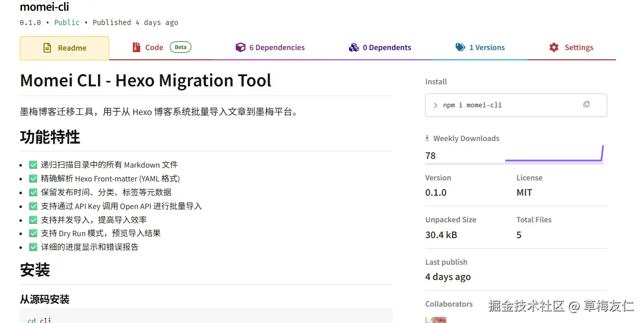Click the Install section label
Screen dimensions: 644x323
(436, 82)
